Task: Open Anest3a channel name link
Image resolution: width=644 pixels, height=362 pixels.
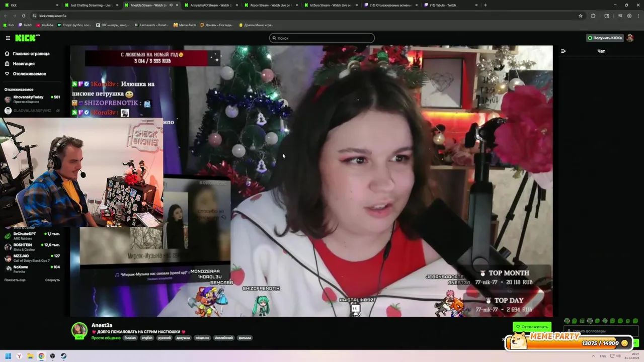Action: click(102, 326)
